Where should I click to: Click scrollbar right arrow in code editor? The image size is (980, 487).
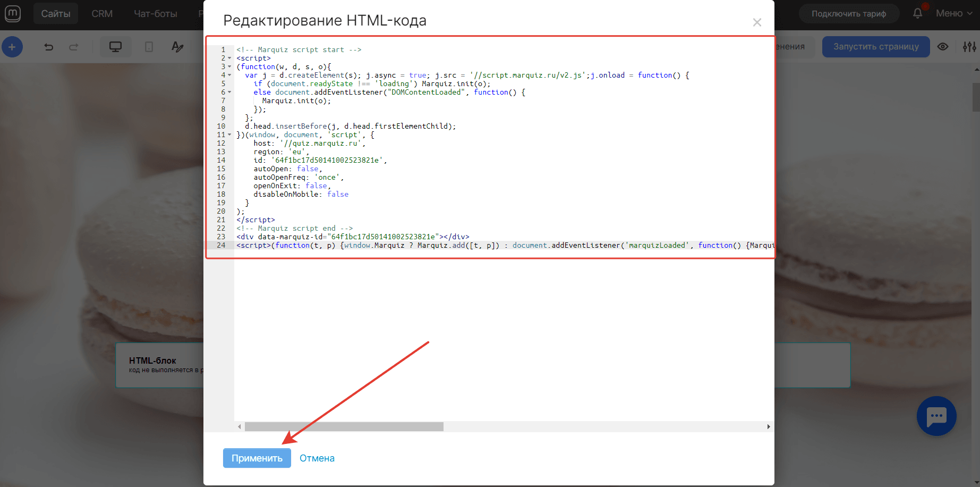pyautogui.click(x=768, y=426)
